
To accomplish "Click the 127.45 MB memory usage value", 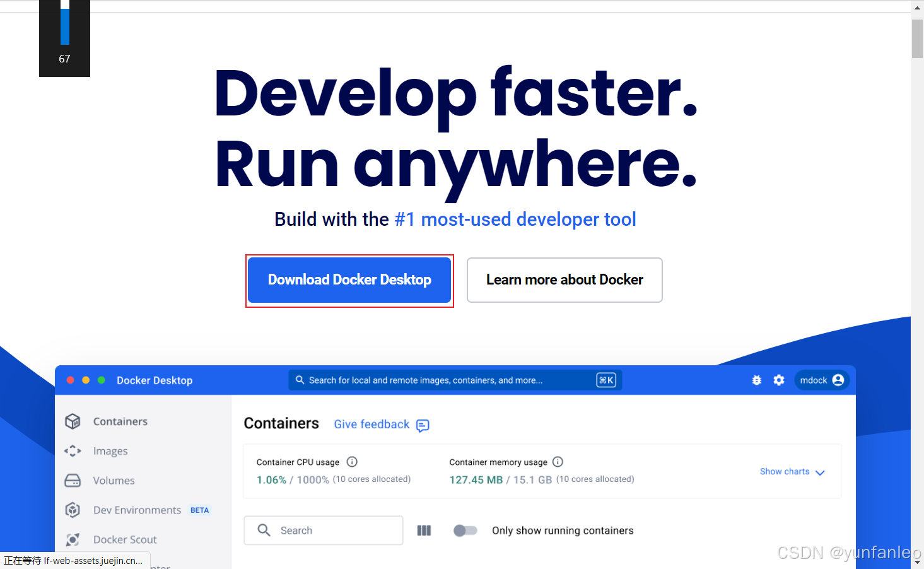I will 476,480.
